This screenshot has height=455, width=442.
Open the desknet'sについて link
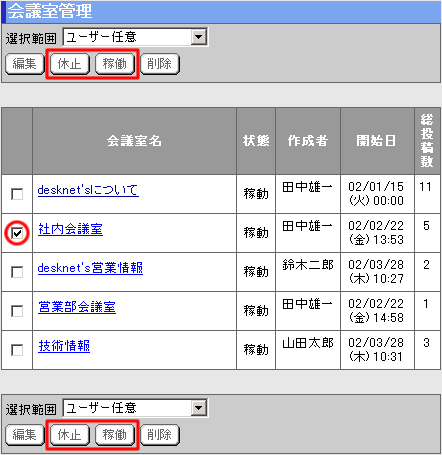88,190
